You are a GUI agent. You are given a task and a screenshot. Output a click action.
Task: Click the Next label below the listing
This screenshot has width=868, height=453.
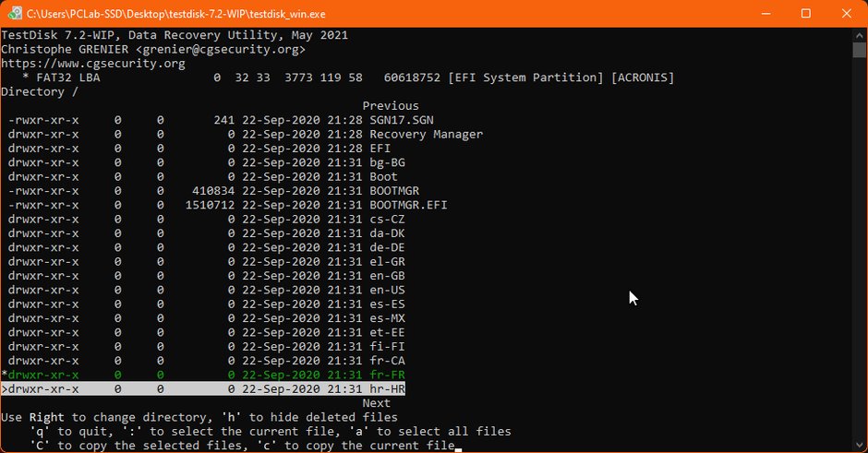pyautogui.click(x=377, y=403)
